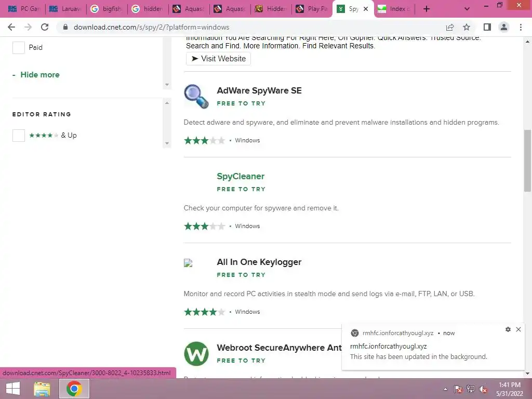Open the Windows Start menu

(13, 389)
